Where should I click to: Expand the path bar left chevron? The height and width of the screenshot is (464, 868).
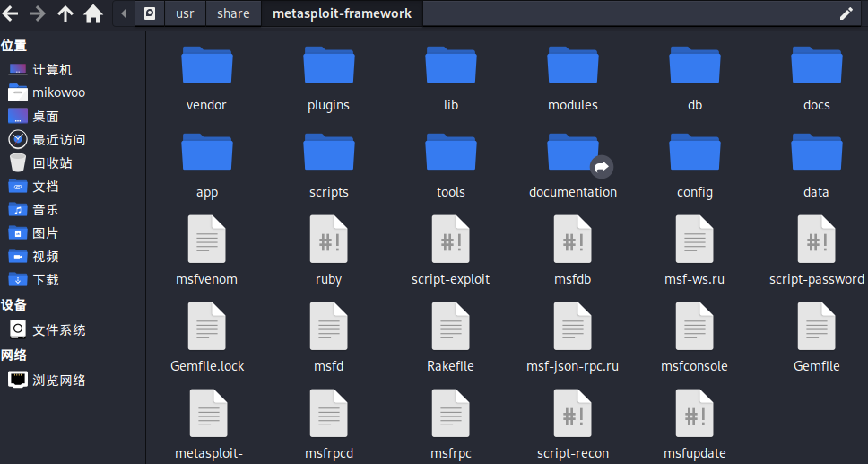124,13
